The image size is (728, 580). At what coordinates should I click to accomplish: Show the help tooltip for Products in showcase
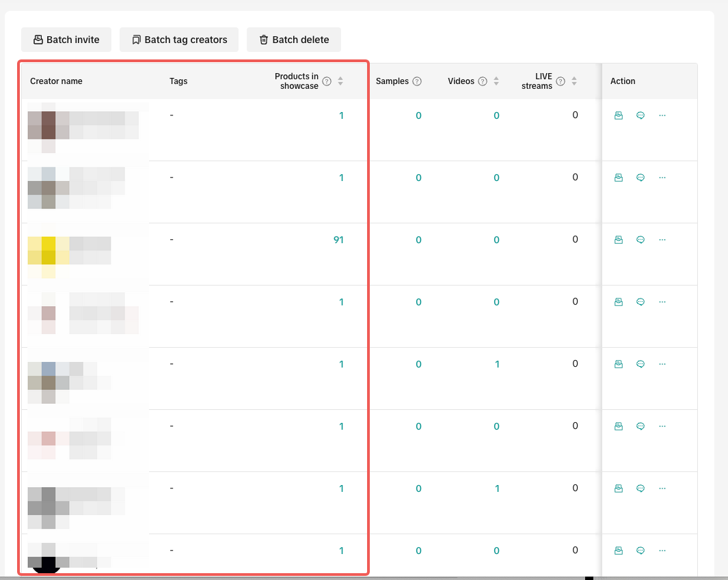(x=327, y=81)
